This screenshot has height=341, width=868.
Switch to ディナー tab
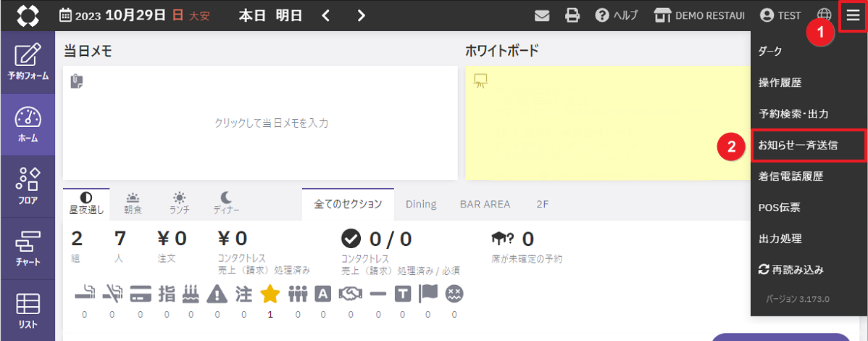226,203
